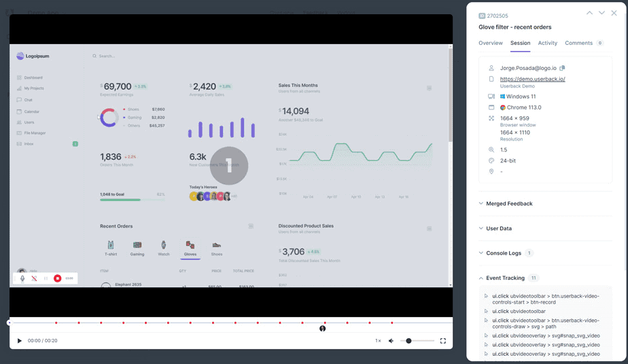
Task: Open the demo.userback.io link
Action: click(532, 79)
